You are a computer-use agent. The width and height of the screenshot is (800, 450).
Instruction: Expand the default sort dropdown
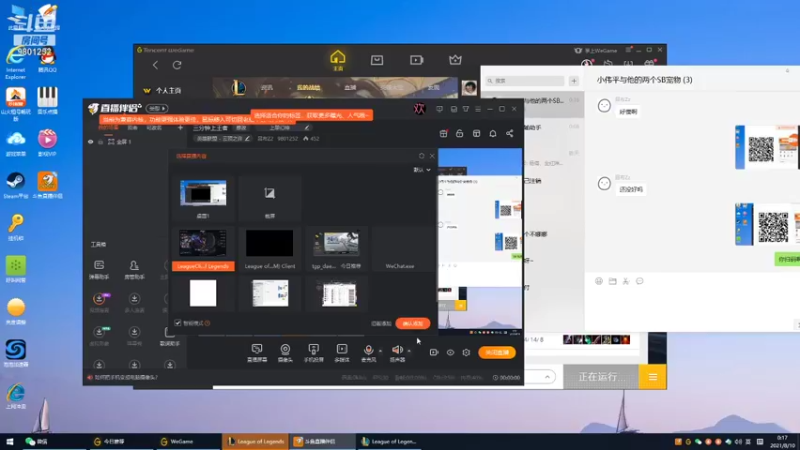pyautogui.click(x=422, y=170)
